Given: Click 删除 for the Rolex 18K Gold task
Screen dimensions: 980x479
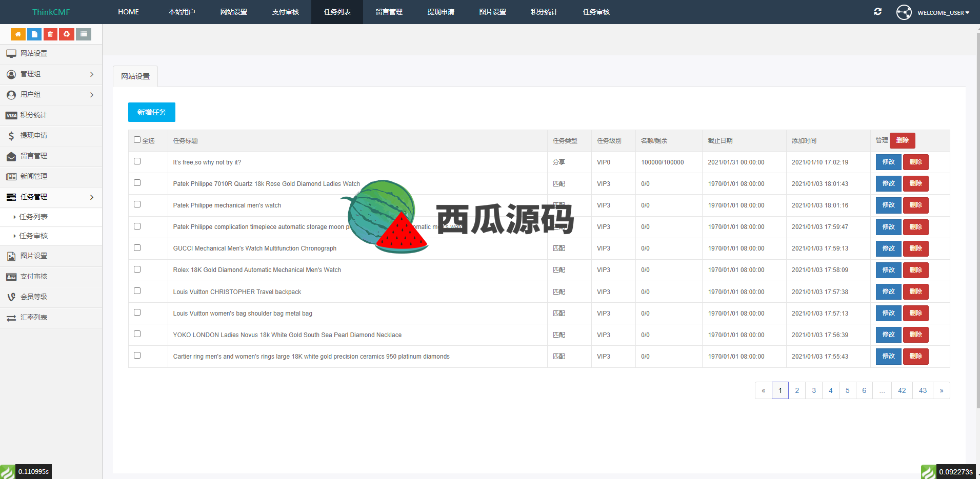Looking at the screenshot, I should coord(916,270).
